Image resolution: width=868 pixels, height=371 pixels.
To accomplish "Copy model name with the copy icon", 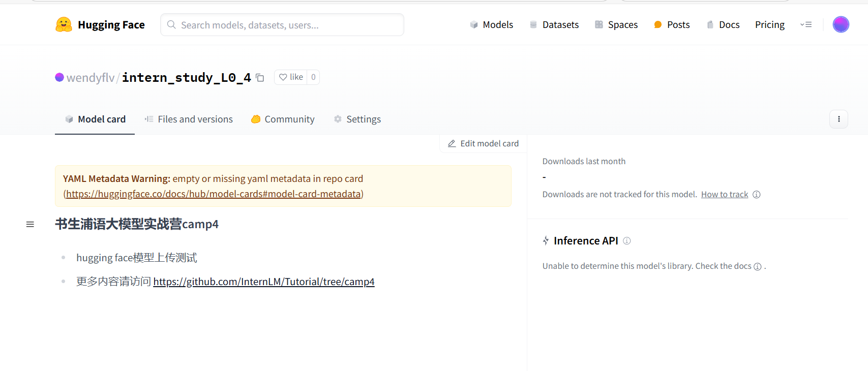I will pyautogui.click(x=260, y=78).
